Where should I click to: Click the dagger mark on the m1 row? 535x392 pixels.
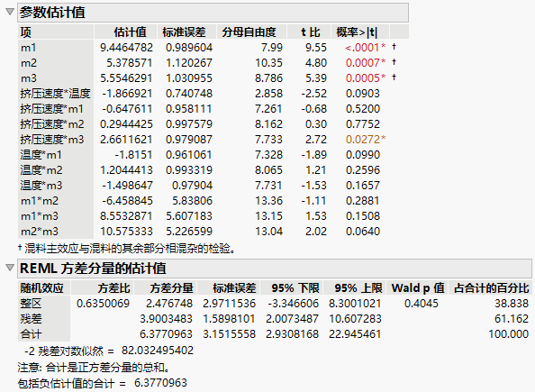394,47
